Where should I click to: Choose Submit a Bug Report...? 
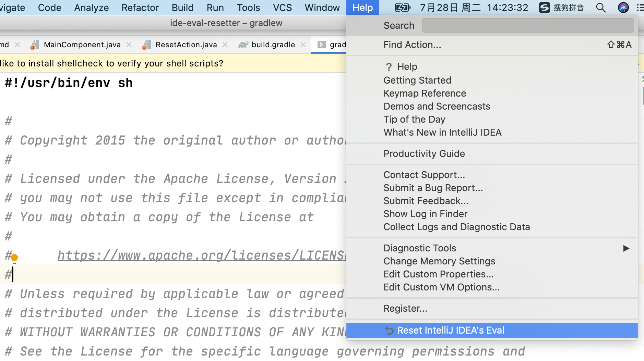click(492, 188)
